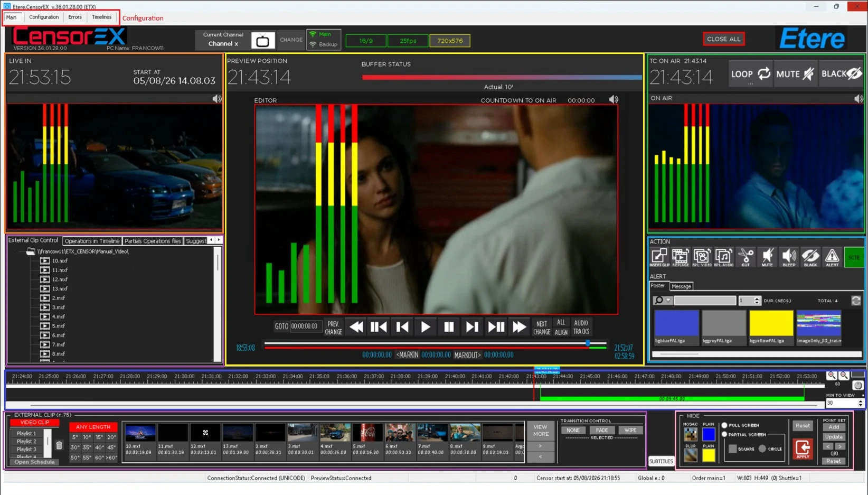868x495 pixels.
Task: Click the rewind button in editor transport
Action: pos(356,328)
